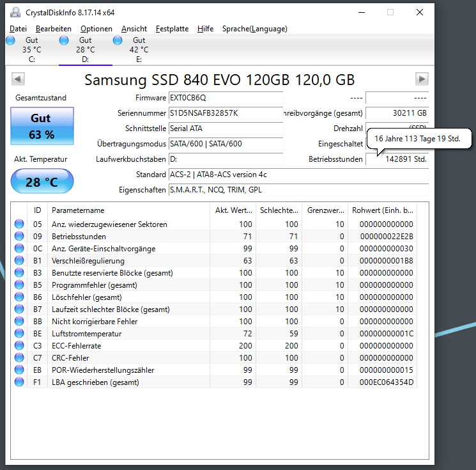Viewport: 476px width, 470px height.
Task: Select the C: drive status orb
Action: pos(10,40)
